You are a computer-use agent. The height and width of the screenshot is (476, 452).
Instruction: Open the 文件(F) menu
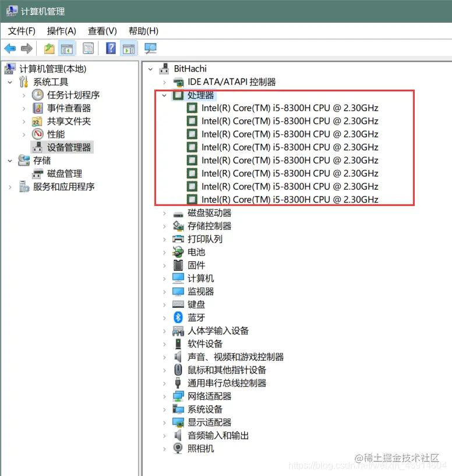coord(22,31)
